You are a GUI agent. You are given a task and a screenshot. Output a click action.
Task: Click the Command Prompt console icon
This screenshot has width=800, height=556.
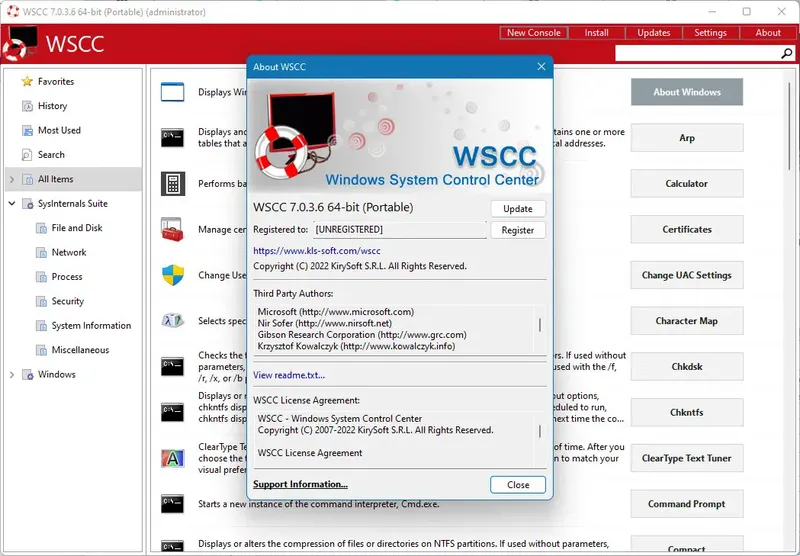pyautogui.click(x=172, y=504)
